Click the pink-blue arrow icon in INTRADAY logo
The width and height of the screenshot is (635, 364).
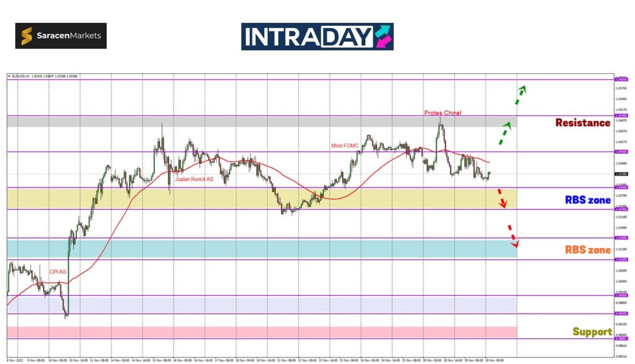tap(383, 37)
